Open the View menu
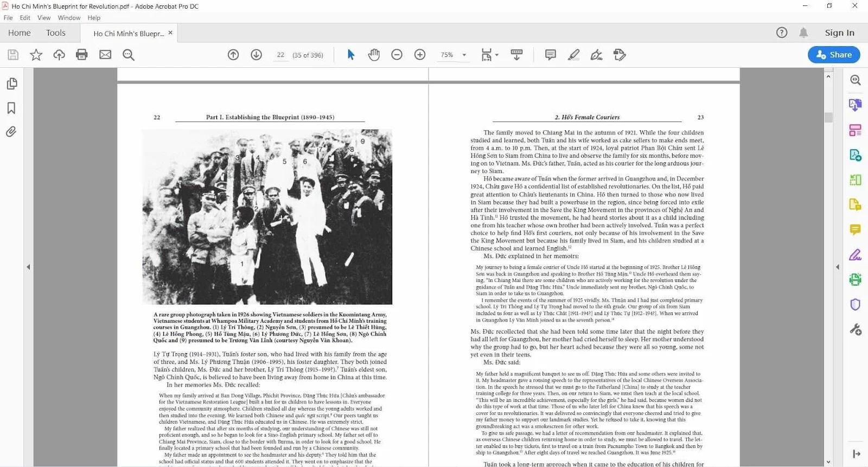Screen dimensions: 868x467 click(44, 17)
